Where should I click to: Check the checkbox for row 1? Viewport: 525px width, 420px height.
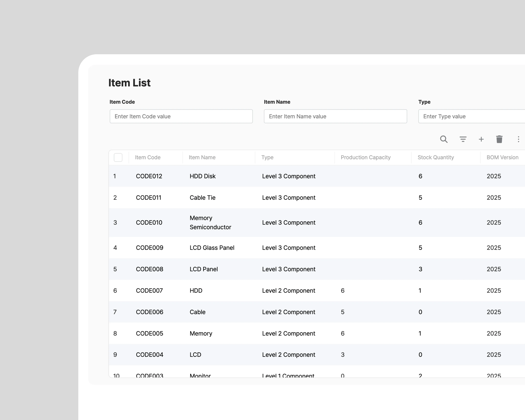[118, 176]
